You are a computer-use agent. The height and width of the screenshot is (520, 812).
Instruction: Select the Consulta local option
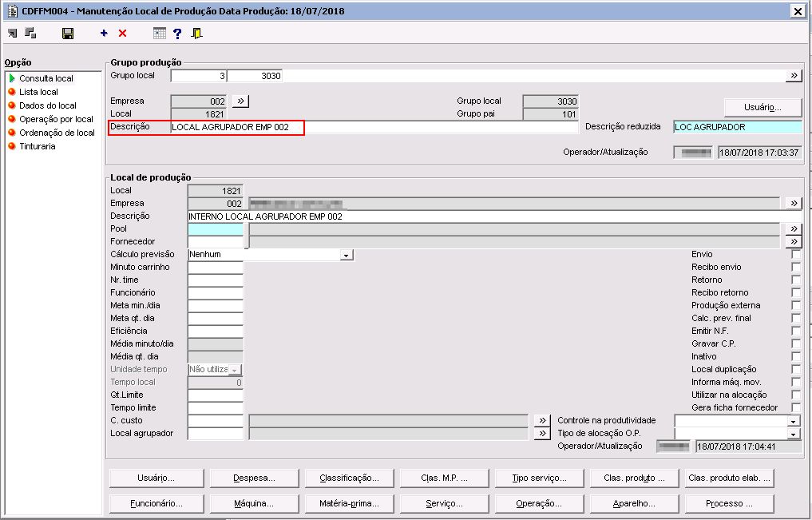[46, 78]
